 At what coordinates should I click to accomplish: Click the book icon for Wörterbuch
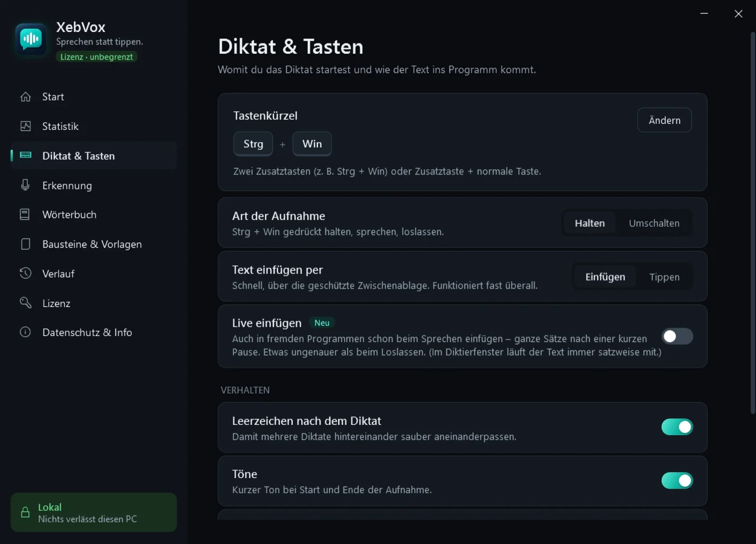pos(25,215)
